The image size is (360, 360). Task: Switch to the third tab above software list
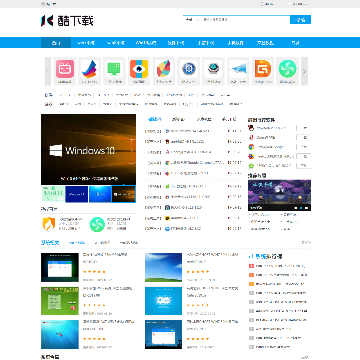(x=204, y=119)
